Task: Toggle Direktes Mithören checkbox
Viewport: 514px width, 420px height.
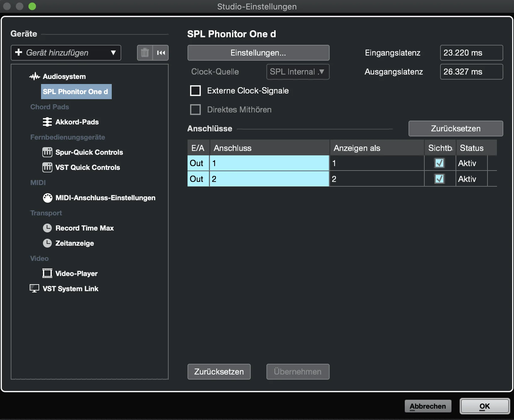Action: [195, 110]
